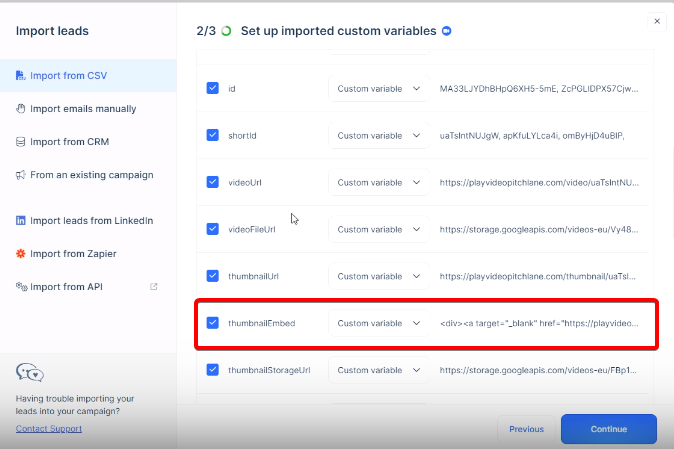674x449 pixels.
Task: Click the gears icon beside Import from API
Action: tap(21, 287)
